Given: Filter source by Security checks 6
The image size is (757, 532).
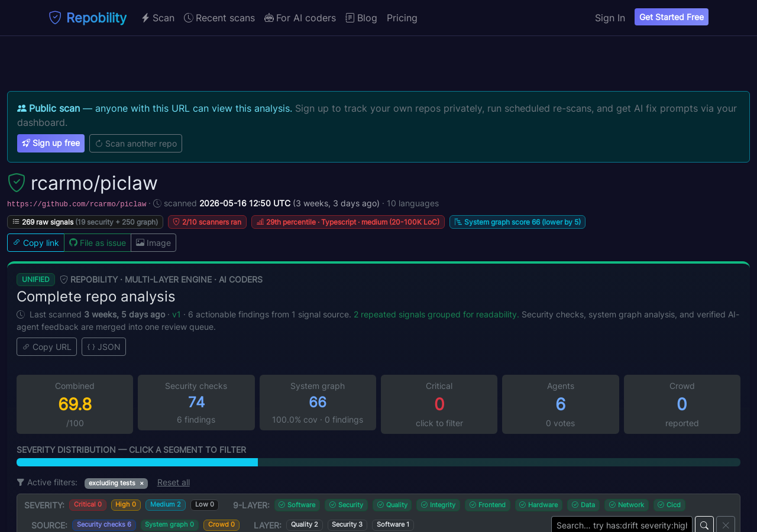Looking at the screenshot, I should (104, 524).
